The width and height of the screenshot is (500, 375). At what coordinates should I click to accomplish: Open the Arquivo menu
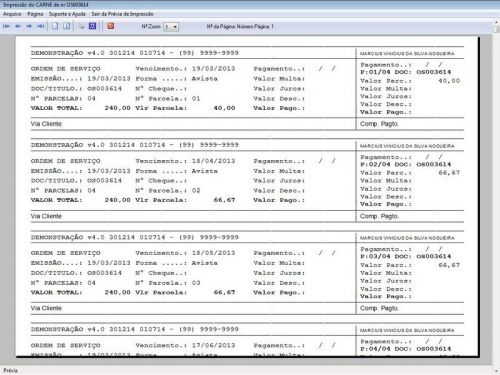(12, 14)
